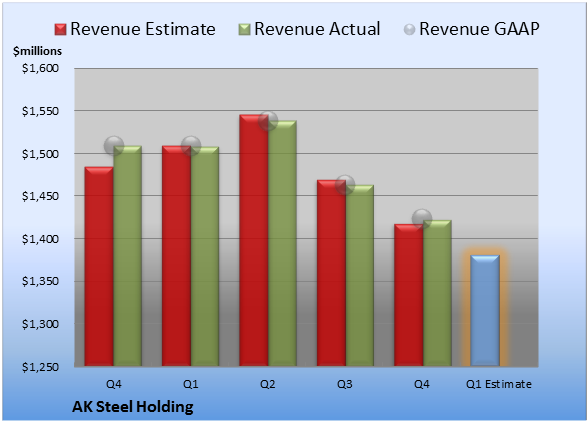Select the red Q3 Revenue Estimate bar
The image size is (588, 422).
coord(332,273)
